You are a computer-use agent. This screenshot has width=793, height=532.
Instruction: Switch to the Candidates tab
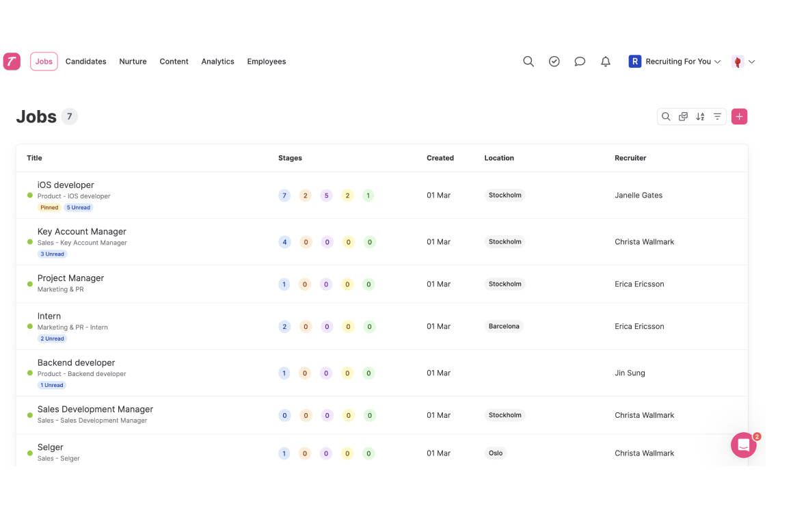[x=86, y=61]
